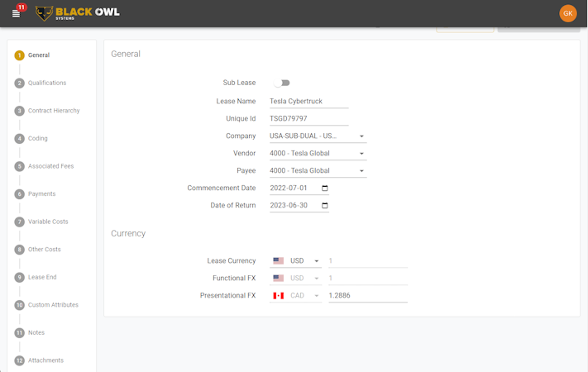Expand the Vendor dropdown

[x=318, y=154]
